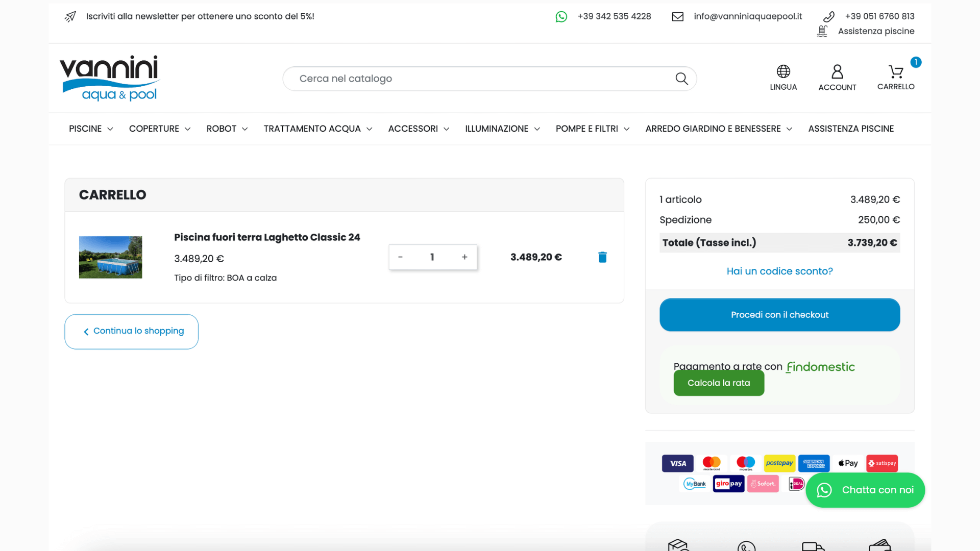The width and height of the screenshot is (980, 551).
Task: Click the Spedizione 250,00 € amount
Action: [878, 220]
